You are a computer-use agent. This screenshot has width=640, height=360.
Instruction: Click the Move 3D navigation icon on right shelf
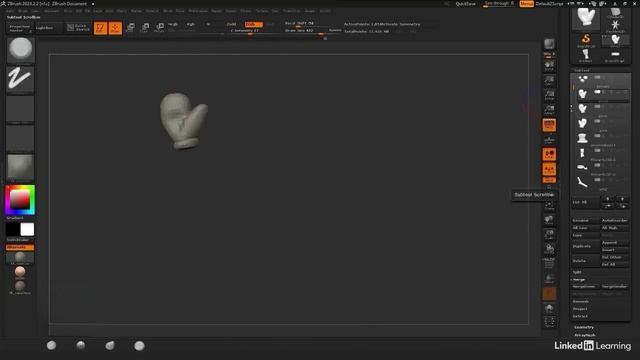click(x=549, y=220)
